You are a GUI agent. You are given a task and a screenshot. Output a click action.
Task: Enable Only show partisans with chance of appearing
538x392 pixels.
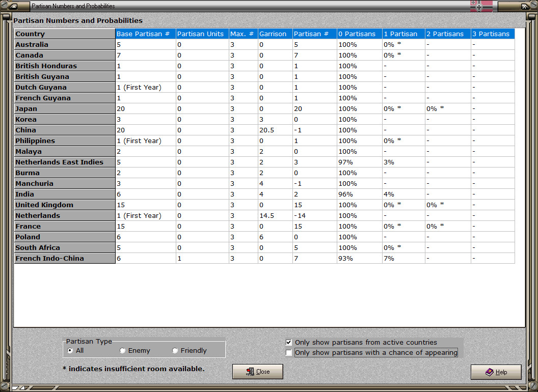click(x=288, y=353)
